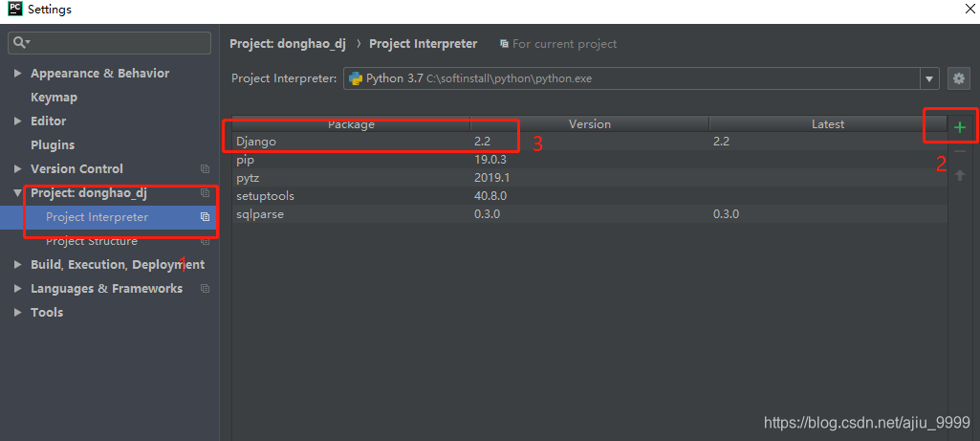The width and height of the screenshot is (980, 441).
Task: Click the PyCharm logo in the title bar
Action: coord(15,10)
